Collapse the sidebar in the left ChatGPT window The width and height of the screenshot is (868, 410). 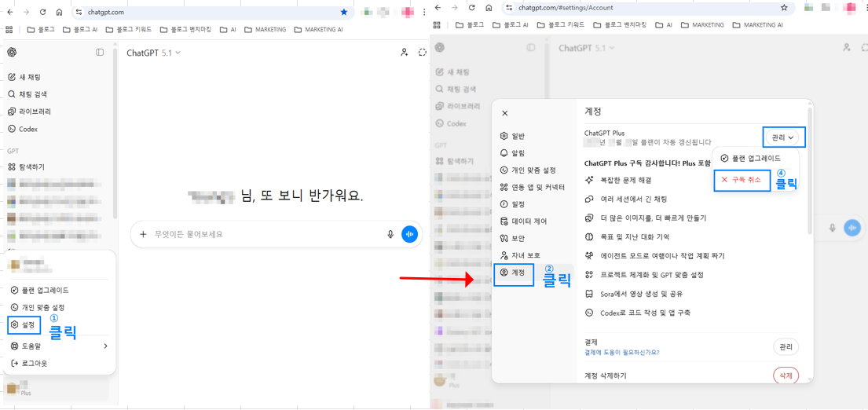click(100, 52)
